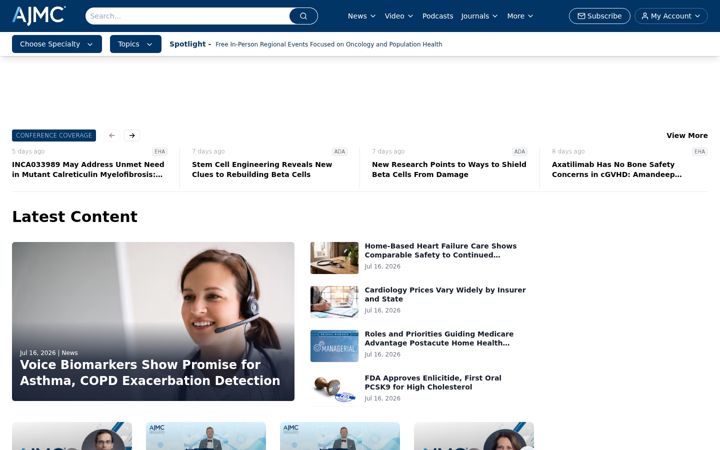Click EHA tag on Axatilimab article
Viewport: 720px width, 450px height.
pos(700,152)
